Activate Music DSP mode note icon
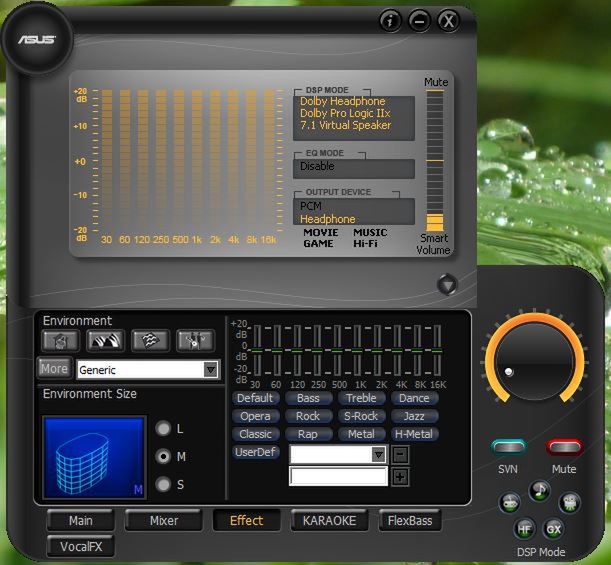611x565 pixels. click(x=539, y=491)
